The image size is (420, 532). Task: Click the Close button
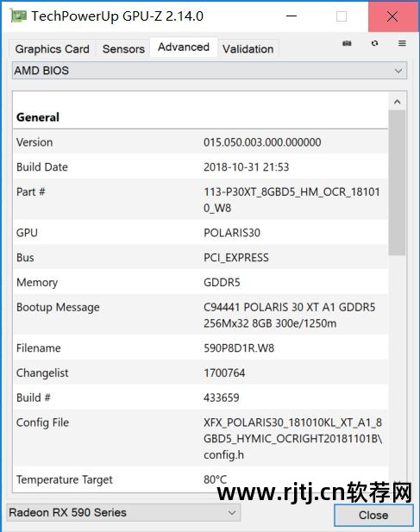click(x=373, y=515)
